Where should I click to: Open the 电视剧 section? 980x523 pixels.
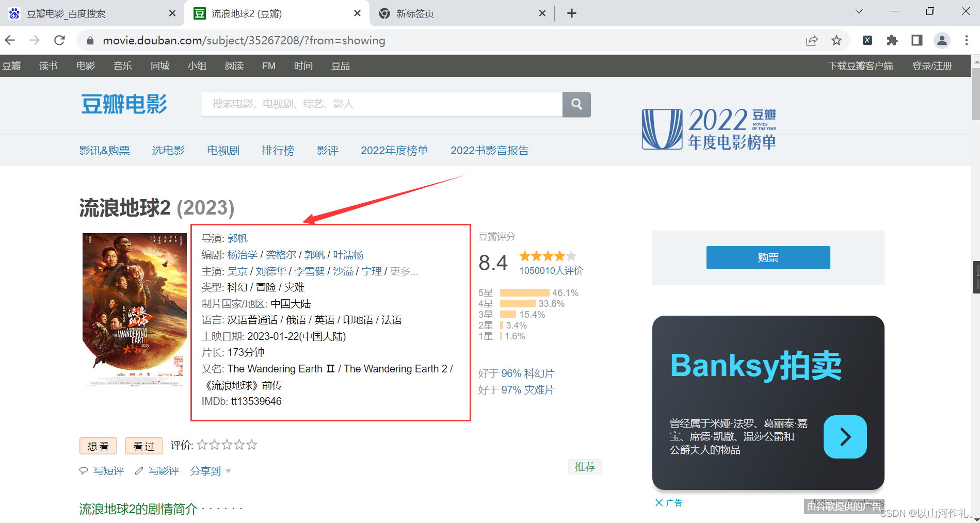point(223,151)
